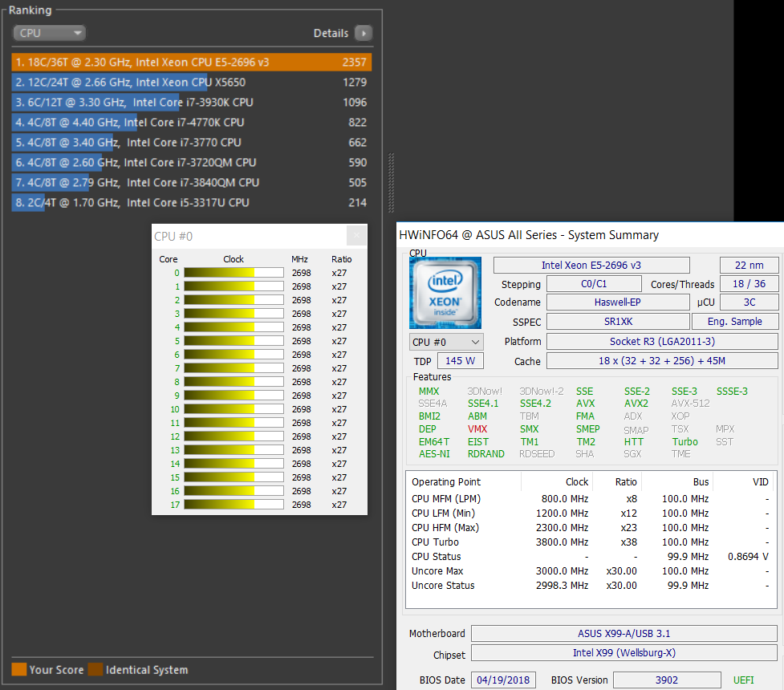
Task: Click the Details arrow button
Action: tap(364, 33)
